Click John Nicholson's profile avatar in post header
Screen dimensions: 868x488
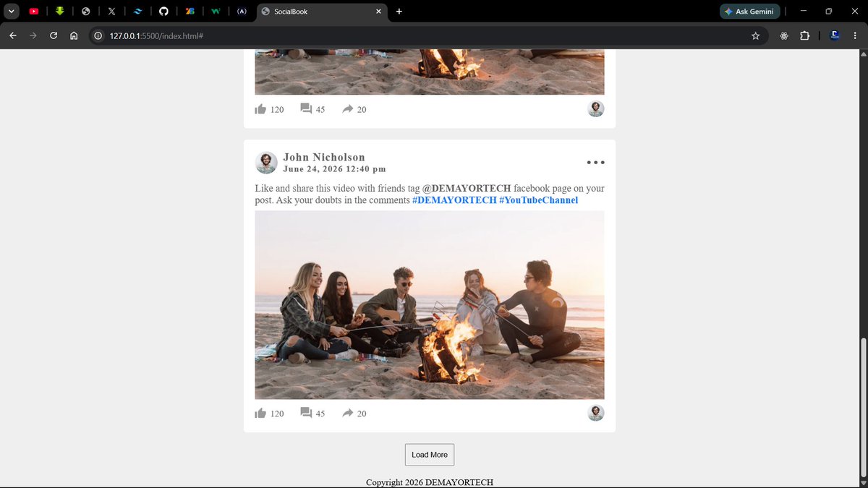266,163
